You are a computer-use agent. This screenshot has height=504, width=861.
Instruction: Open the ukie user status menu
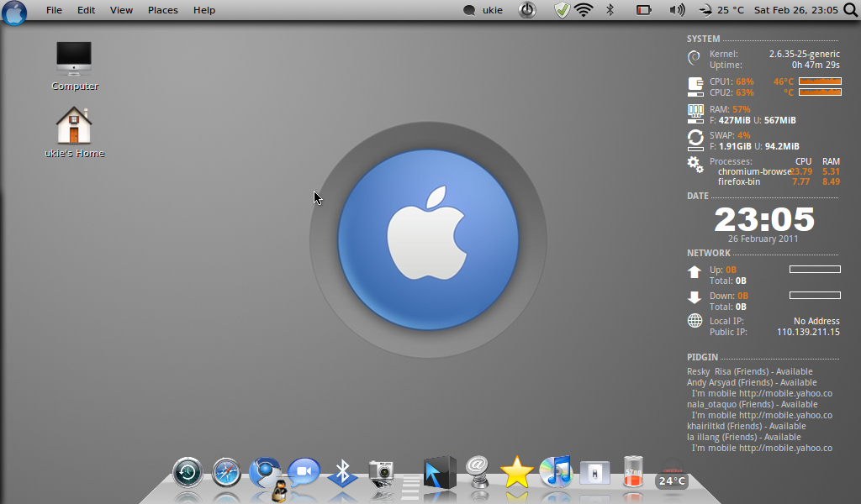483,10
